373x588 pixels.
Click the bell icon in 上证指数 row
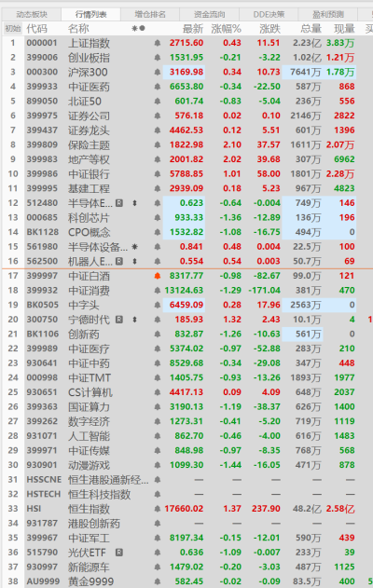click(158, 43)
